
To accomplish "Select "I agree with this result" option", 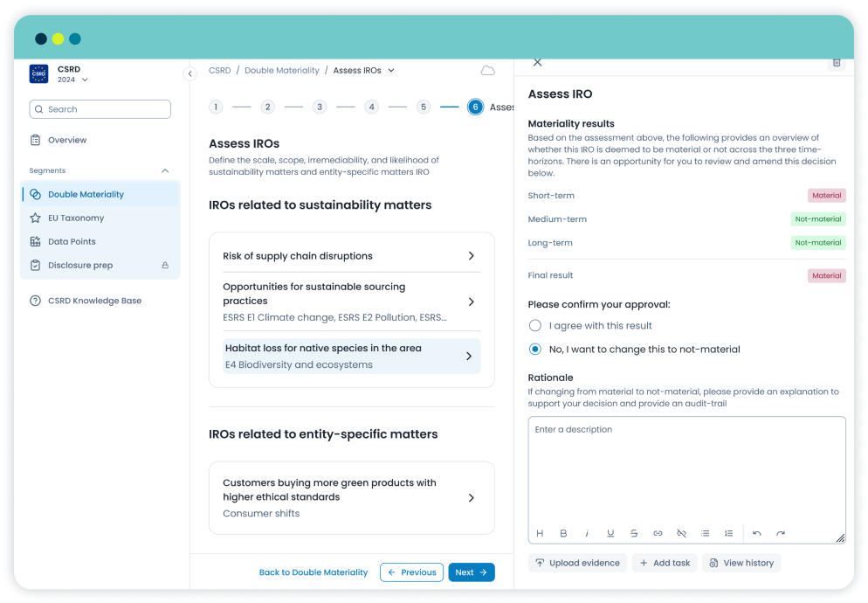I will pyautogui.click(x=534, y=326).
